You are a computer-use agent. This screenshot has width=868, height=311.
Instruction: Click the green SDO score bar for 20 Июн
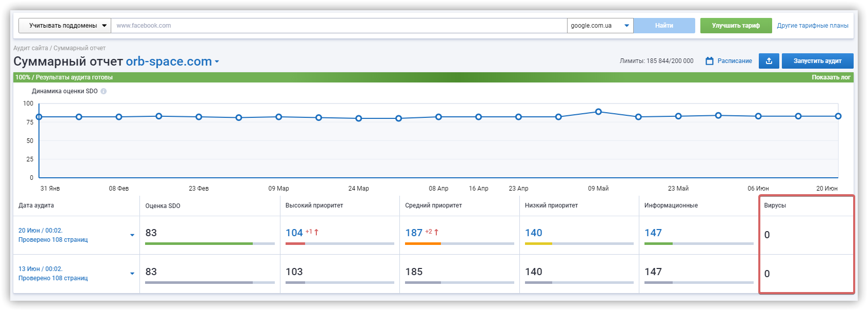click(199, 243)
